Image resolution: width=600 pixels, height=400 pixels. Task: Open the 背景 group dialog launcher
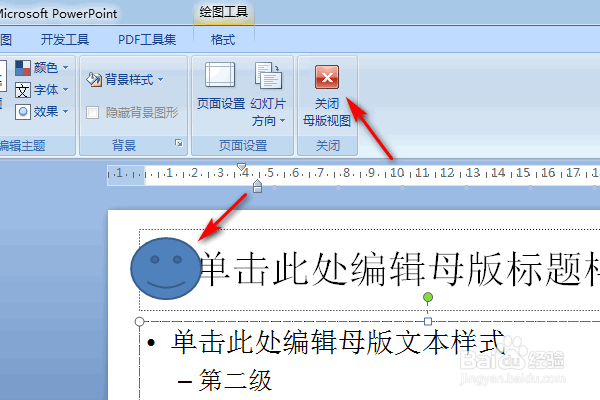[179, 143]
